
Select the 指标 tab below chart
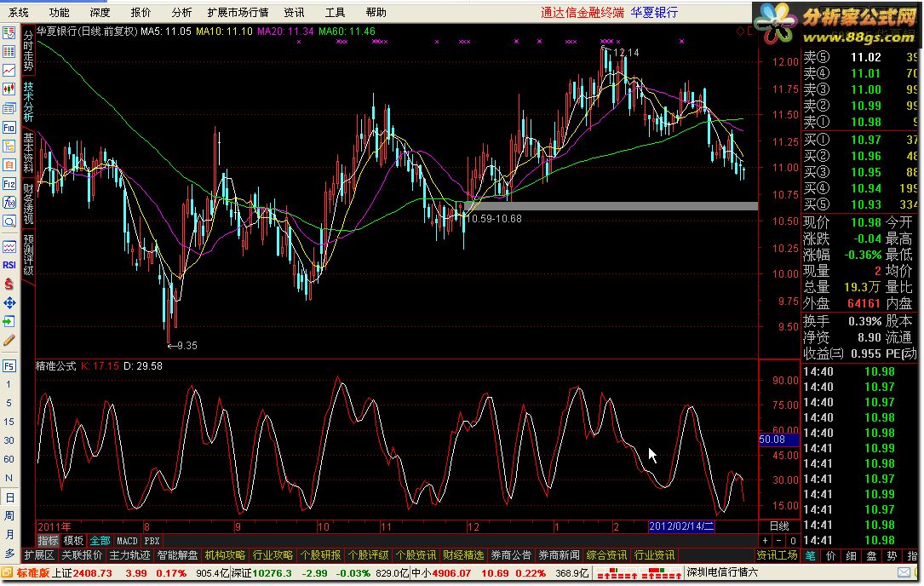pyautogui.click(x=49, y=541)
